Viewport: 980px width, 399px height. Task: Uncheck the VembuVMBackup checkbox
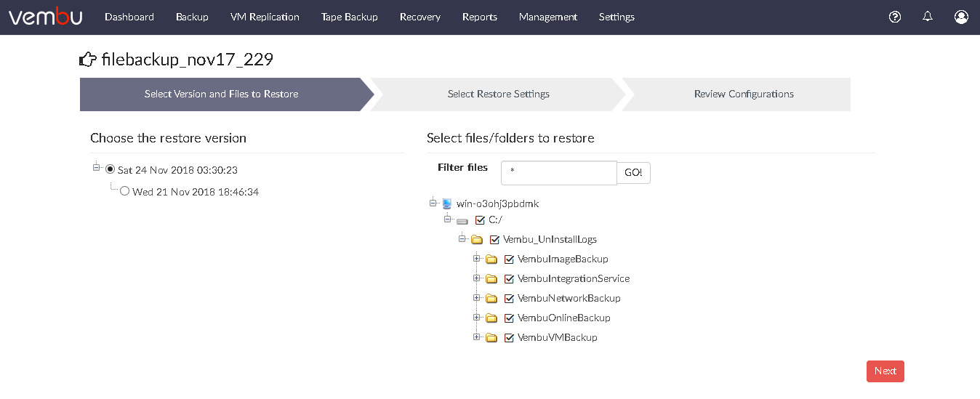point(509,337)
